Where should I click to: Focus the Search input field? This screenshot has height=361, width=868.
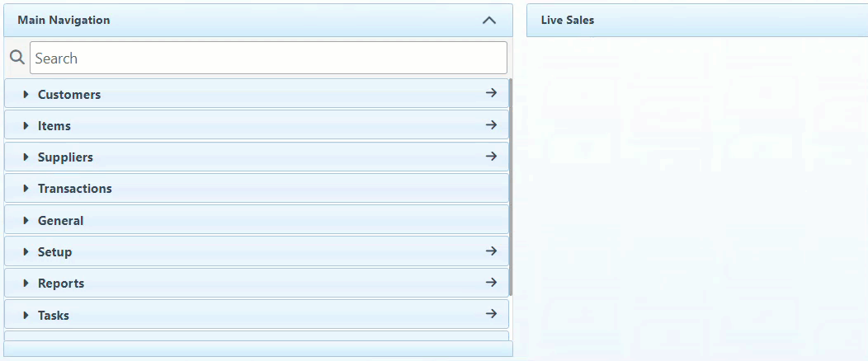pyautogui.click(x=268, y=59)
